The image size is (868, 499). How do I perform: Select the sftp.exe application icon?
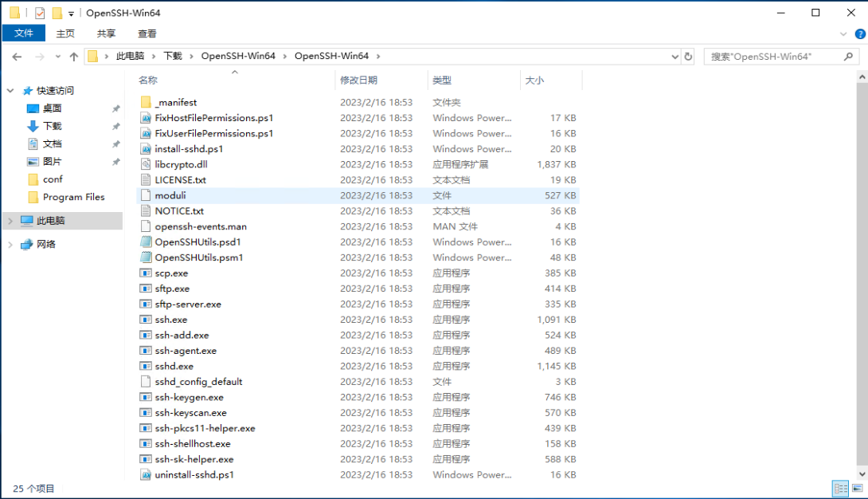tap(146, 289)
